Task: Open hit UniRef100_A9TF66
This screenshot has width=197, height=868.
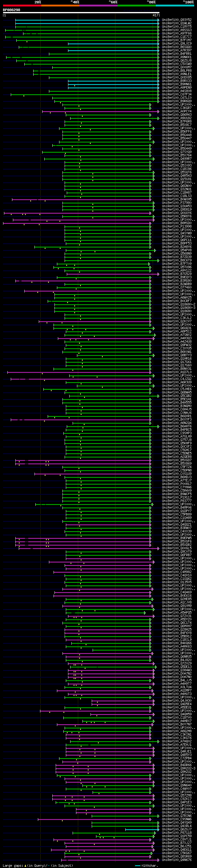Action: 177,33
